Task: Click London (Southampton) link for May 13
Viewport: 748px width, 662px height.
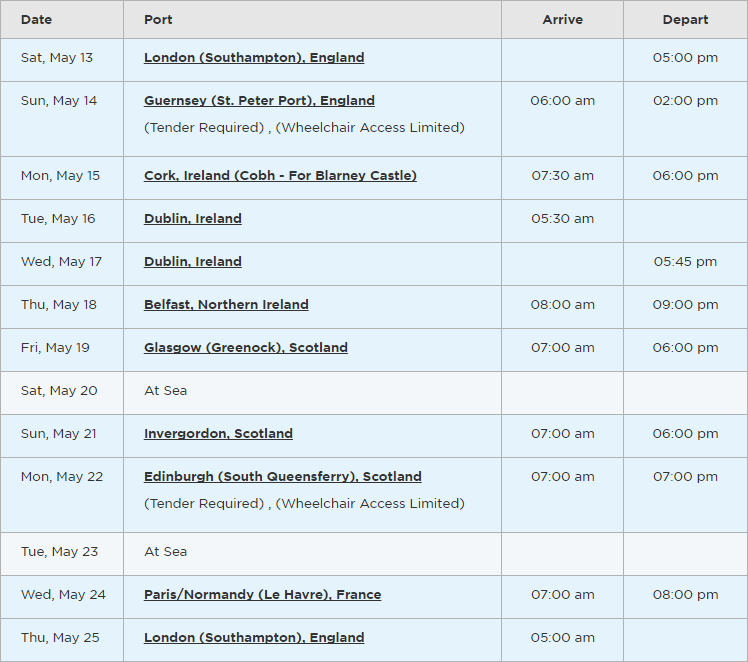Action: tap(254, 58)
